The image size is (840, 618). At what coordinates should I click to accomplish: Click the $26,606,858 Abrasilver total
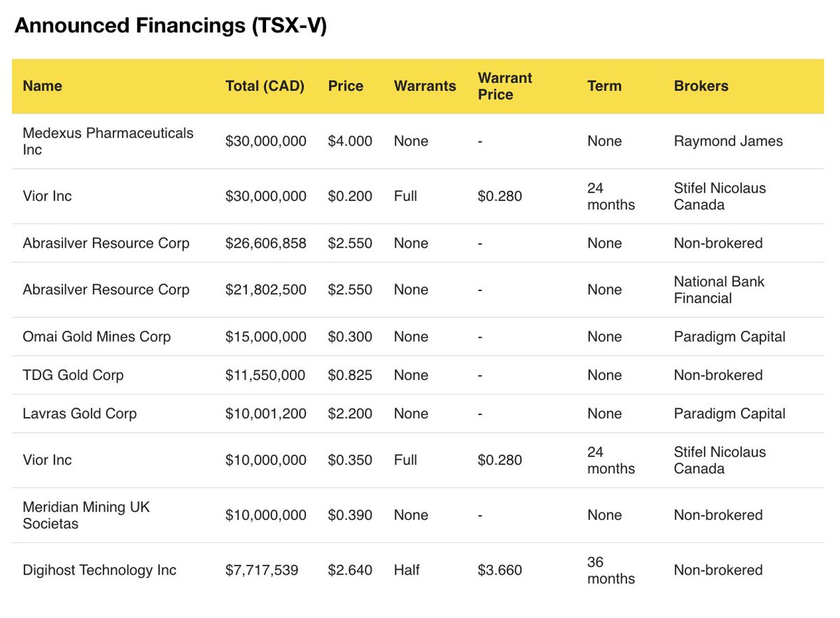point(266,244)
